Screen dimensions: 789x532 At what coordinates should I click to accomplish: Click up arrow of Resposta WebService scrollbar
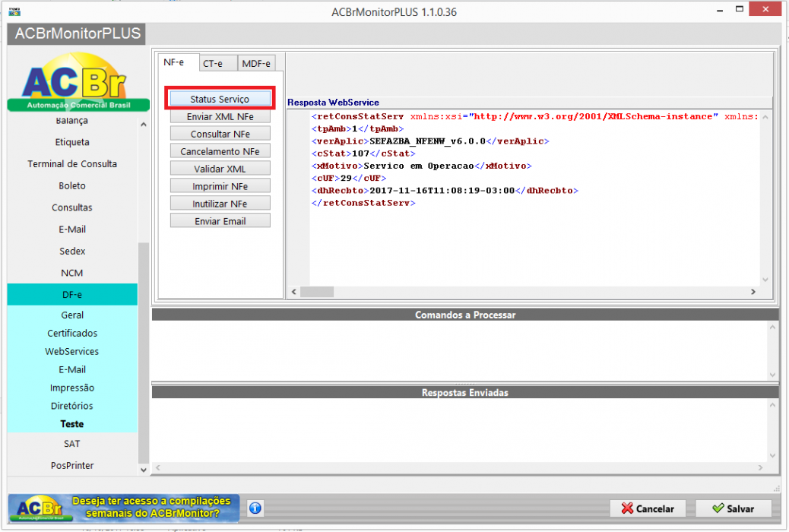(x=765, y=117)
